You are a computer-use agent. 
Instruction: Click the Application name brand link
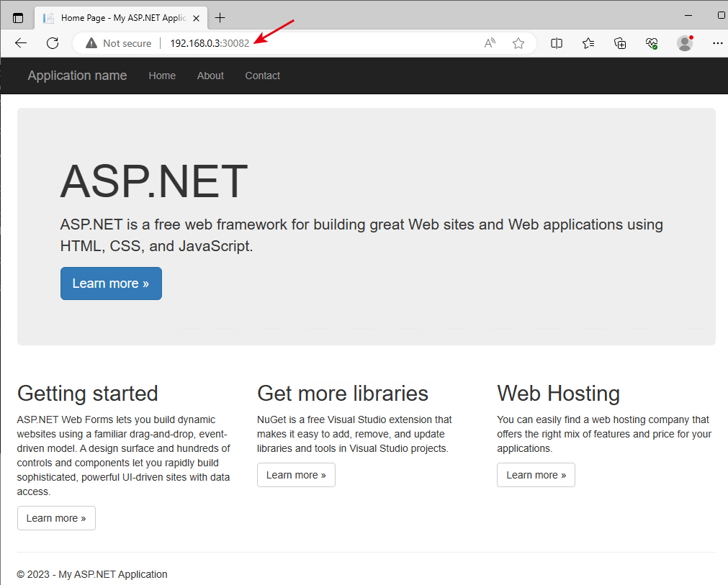pos(77,76)
